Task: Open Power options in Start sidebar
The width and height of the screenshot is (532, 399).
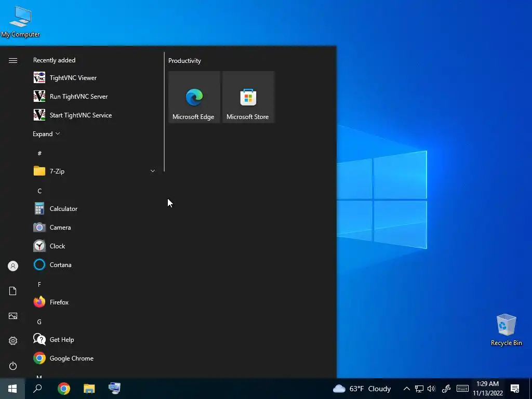Action: point(13,366)
